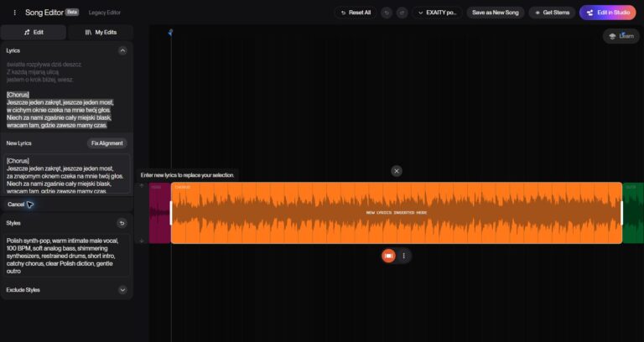Undo the last edit

pyautogui.click(x=387, y=13)
